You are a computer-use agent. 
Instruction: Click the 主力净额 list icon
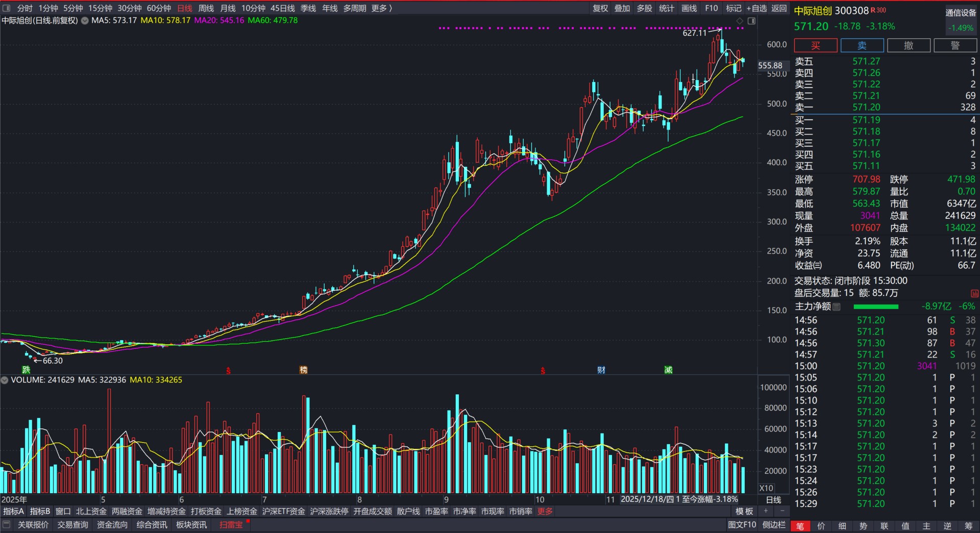(836, 307)
